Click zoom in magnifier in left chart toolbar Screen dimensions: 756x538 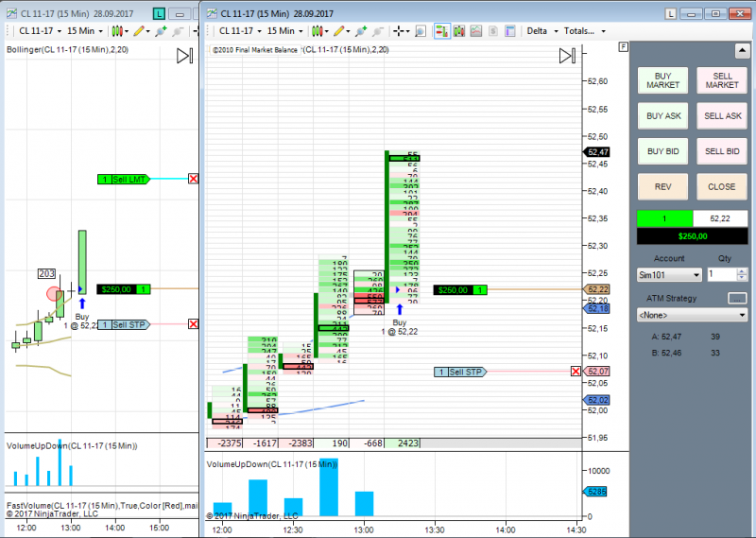[161, 31]
